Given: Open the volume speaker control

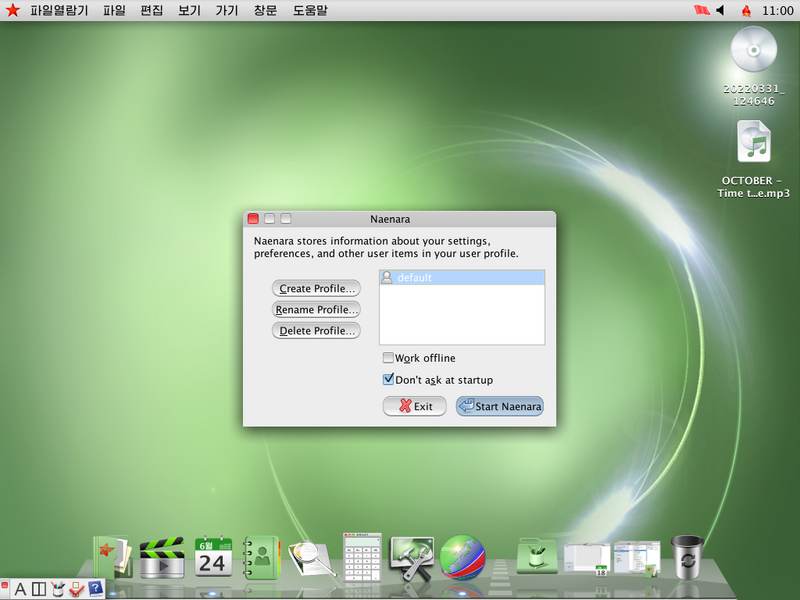Looking at the screenshot, I should [x=720, y=10].
